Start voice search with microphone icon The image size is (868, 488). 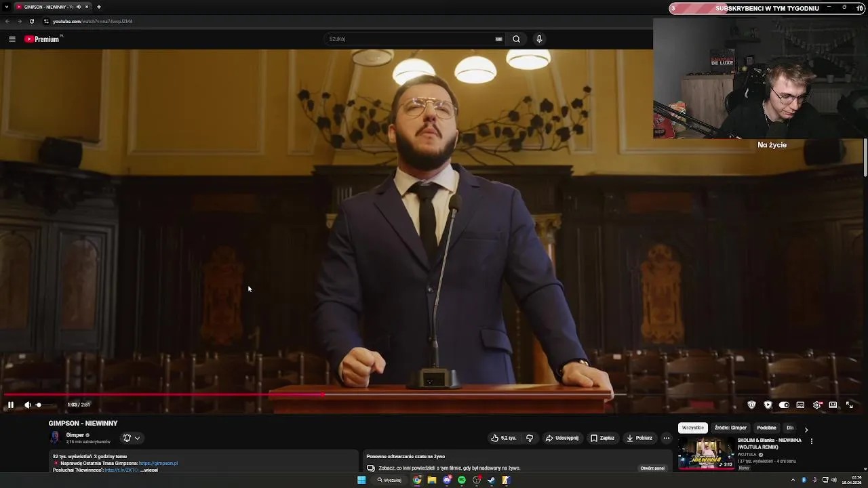(539, 39)
